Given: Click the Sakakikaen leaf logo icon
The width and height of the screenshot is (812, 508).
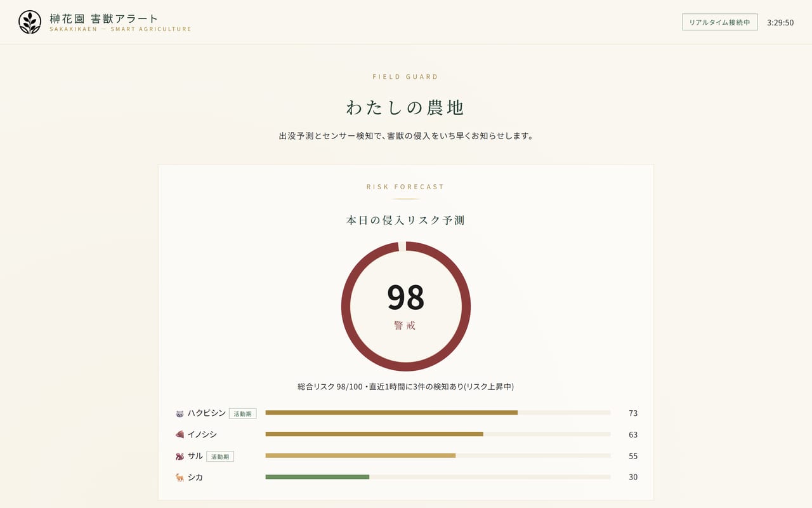Looking at the screenshot, I should point(30,22).
